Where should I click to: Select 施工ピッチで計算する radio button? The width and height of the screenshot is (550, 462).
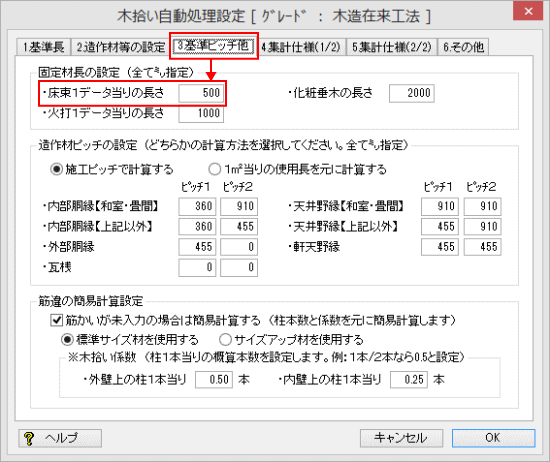pos(56,169)
